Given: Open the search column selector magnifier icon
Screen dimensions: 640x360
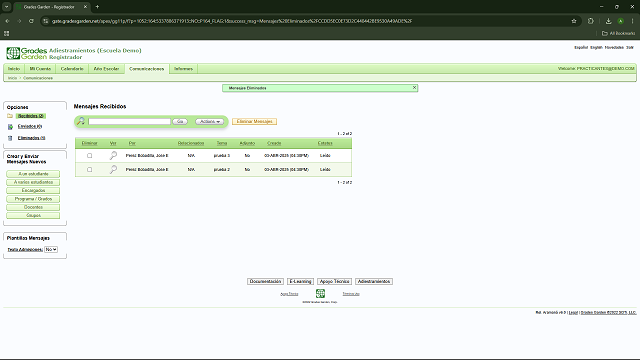Looking at the screenshot, I should pyautogui.click(x=81, y=121).
